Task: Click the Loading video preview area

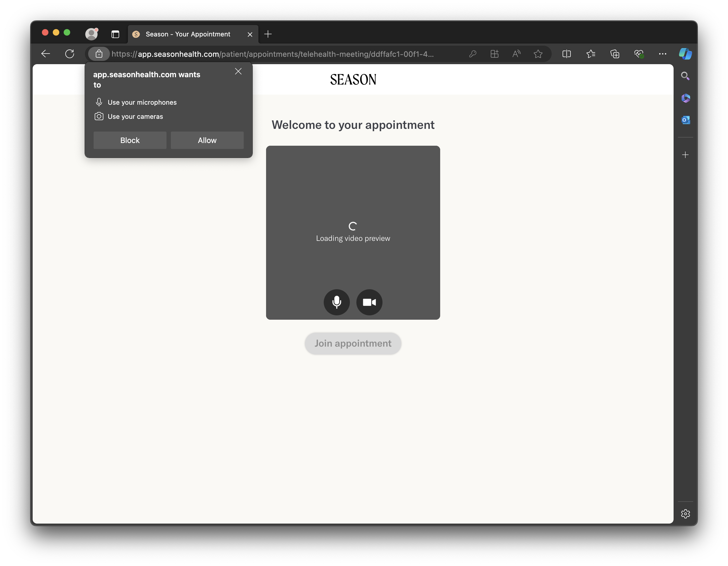Action: click(353, 232)
